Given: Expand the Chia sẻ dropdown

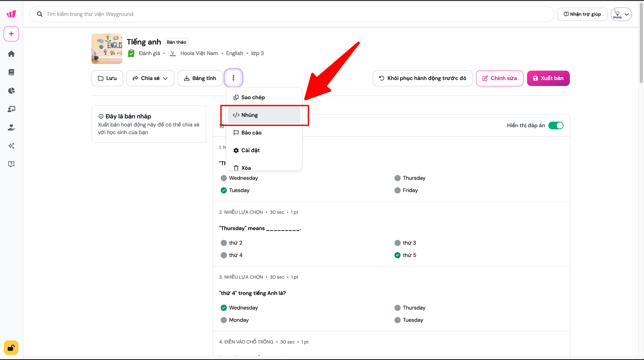Looking at the screenshot, I should pyautogui.click(x=150, y=78).
